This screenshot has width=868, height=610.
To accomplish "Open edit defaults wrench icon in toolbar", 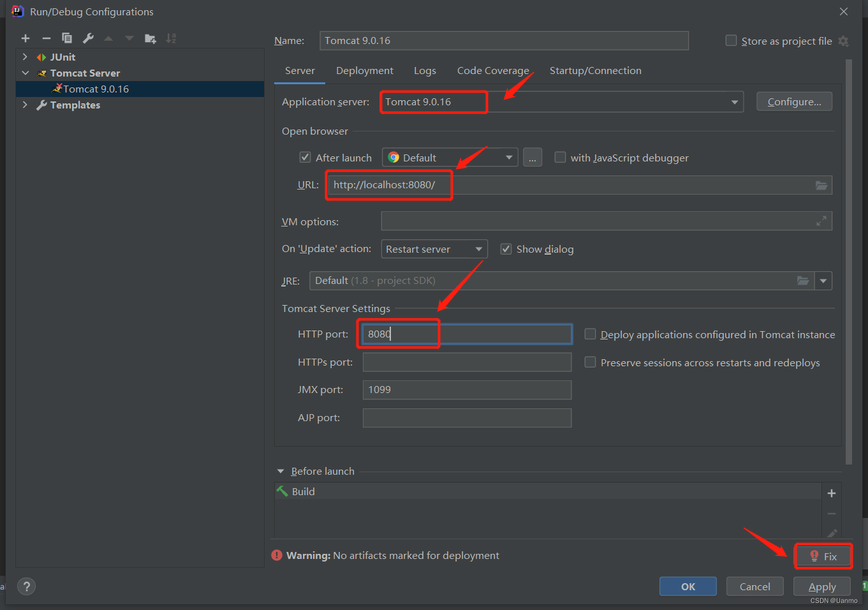I will pos(88,38).
